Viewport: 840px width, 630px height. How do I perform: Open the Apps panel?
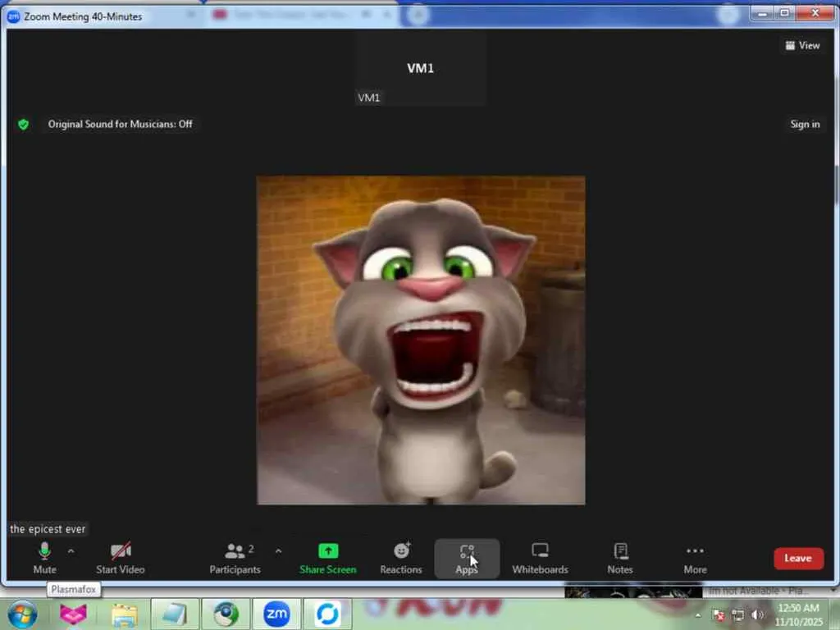tap(467, 558)
